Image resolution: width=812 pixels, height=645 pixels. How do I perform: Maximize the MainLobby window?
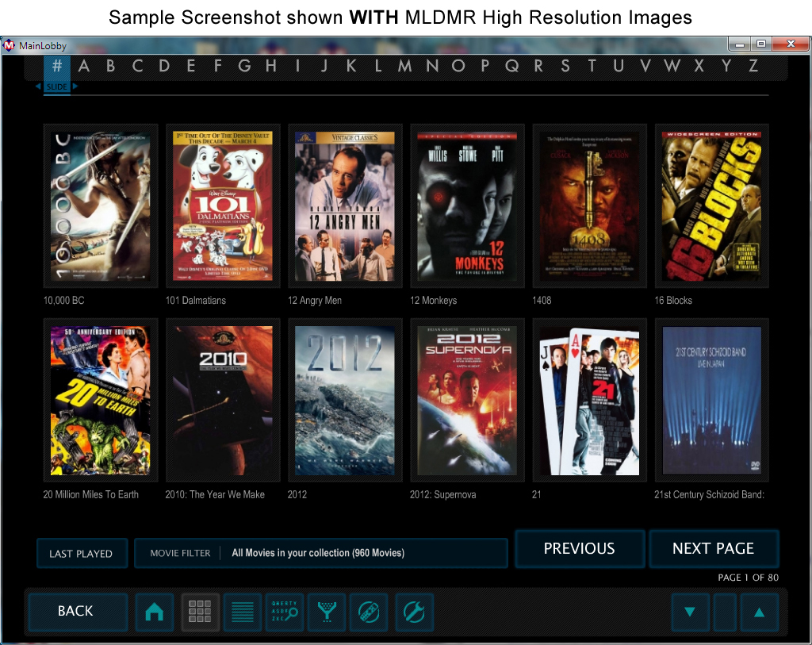click(x=761, y=44)
